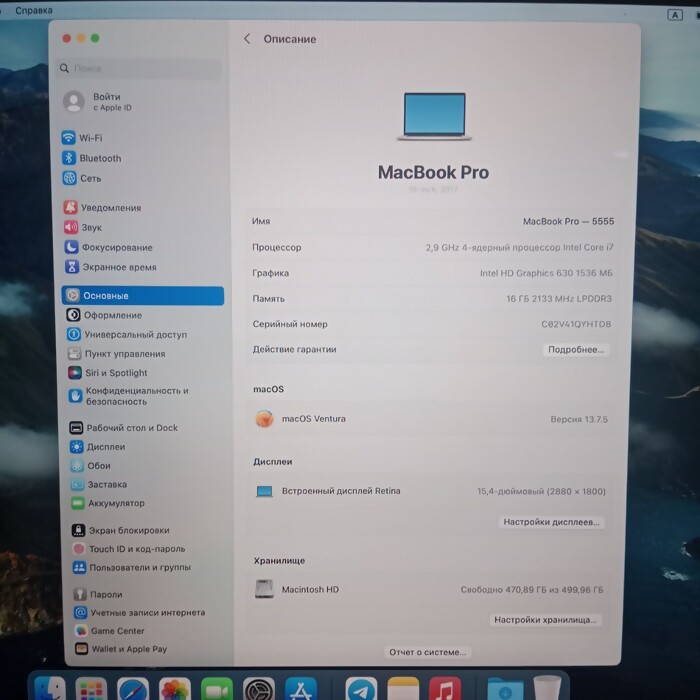Click memory value 16 ГБ LPDDR3
Image resolution: width=700 pixels, height=700 pixels.
559,299
